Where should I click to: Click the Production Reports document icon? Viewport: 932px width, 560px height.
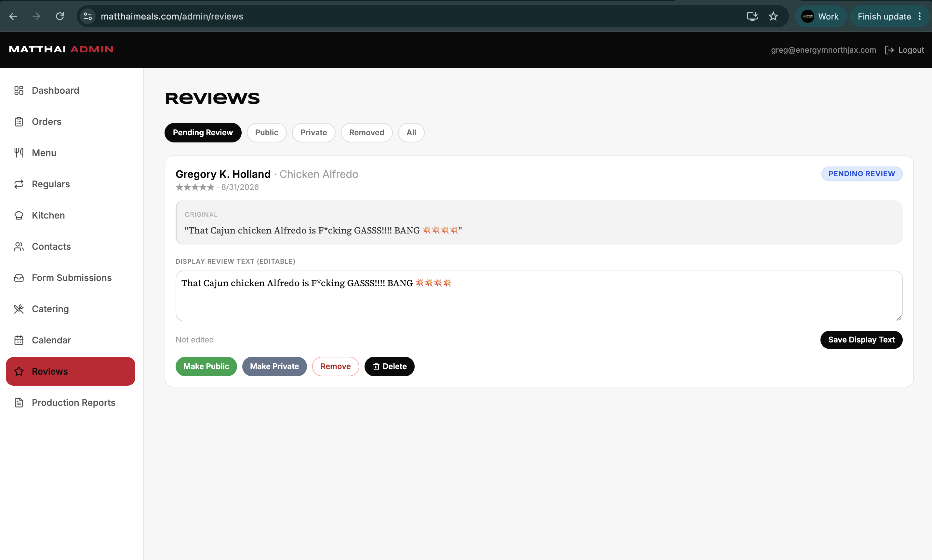19,403
